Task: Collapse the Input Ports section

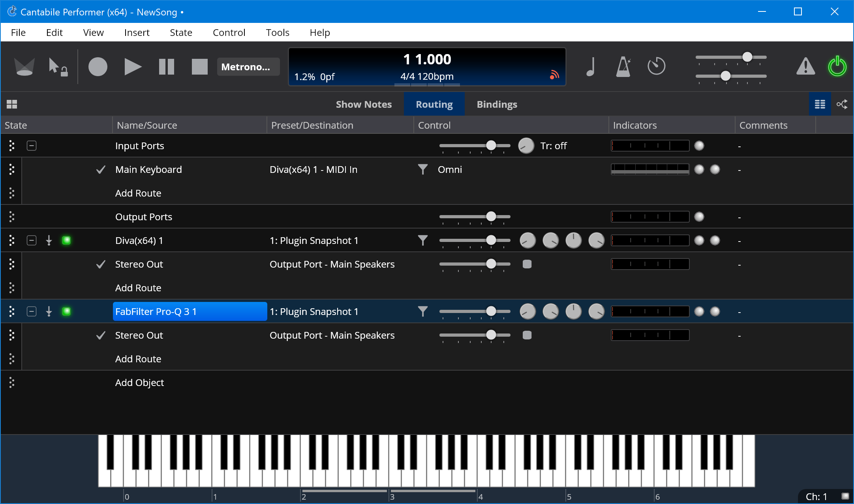Action: pos(32,146)
